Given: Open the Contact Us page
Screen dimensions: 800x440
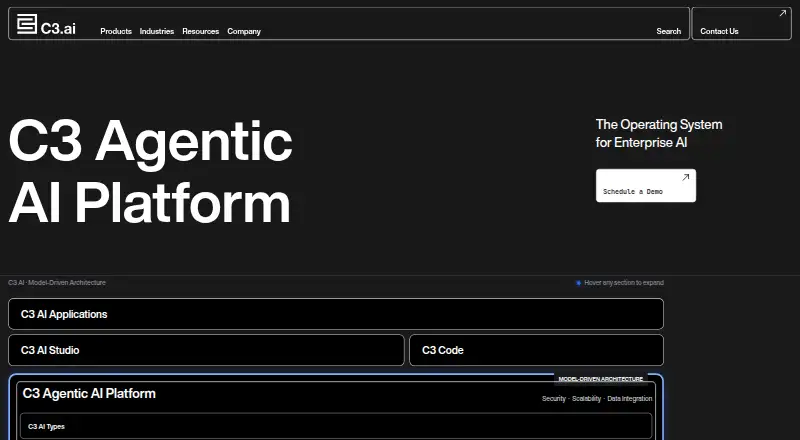Looking at the screenshot, I should (x=741, y=23).
